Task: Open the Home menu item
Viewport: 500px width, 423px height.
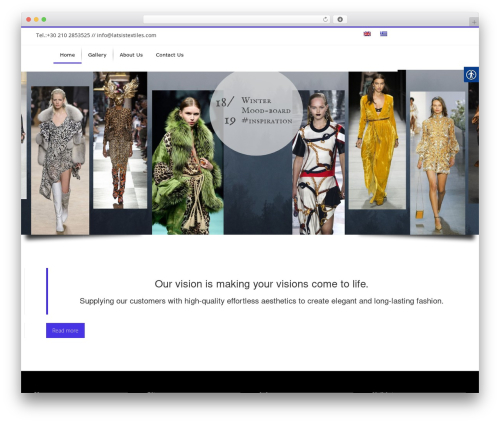Action: (x=67, y=55)
